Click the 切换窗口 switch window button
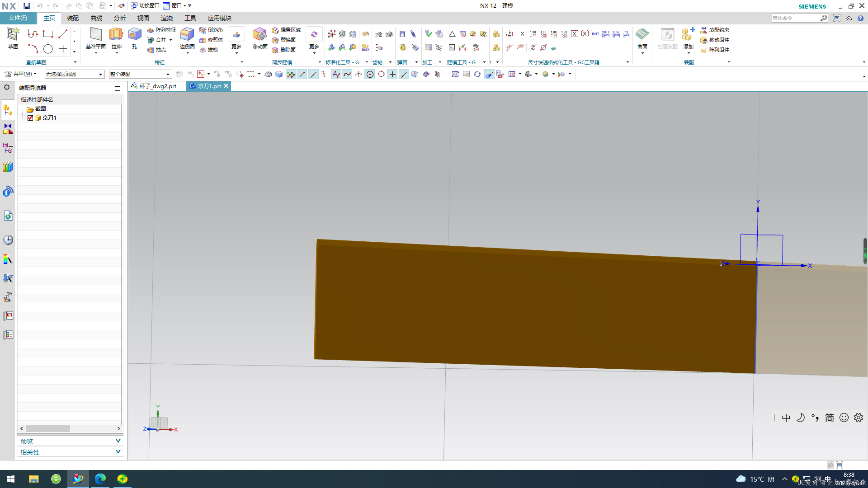 click(x=145, y=5)
